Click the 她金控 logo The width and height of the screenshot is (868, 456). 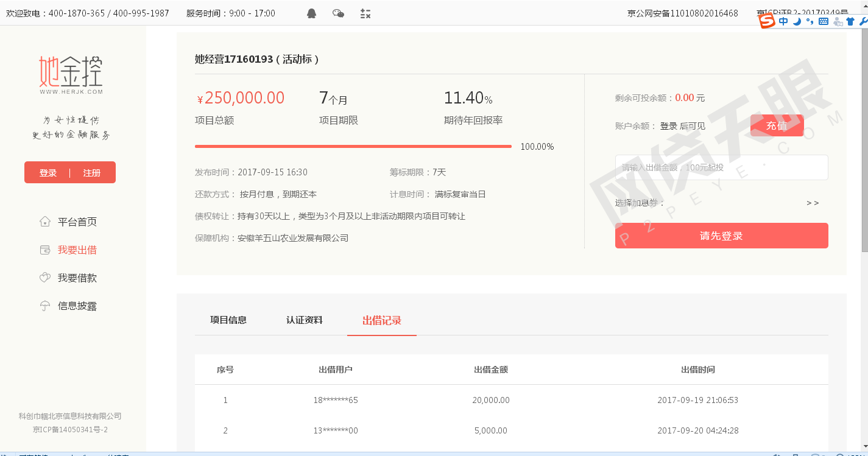pos(71,75)
